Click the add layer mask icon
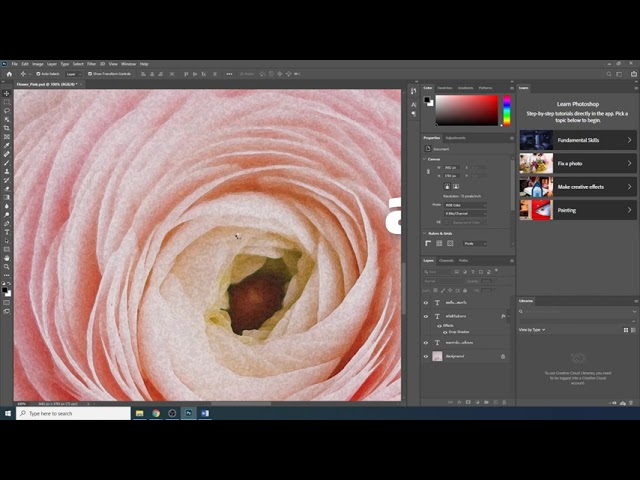Image resolution: width=640 pixels, height=480 pixels. point(468,402)
